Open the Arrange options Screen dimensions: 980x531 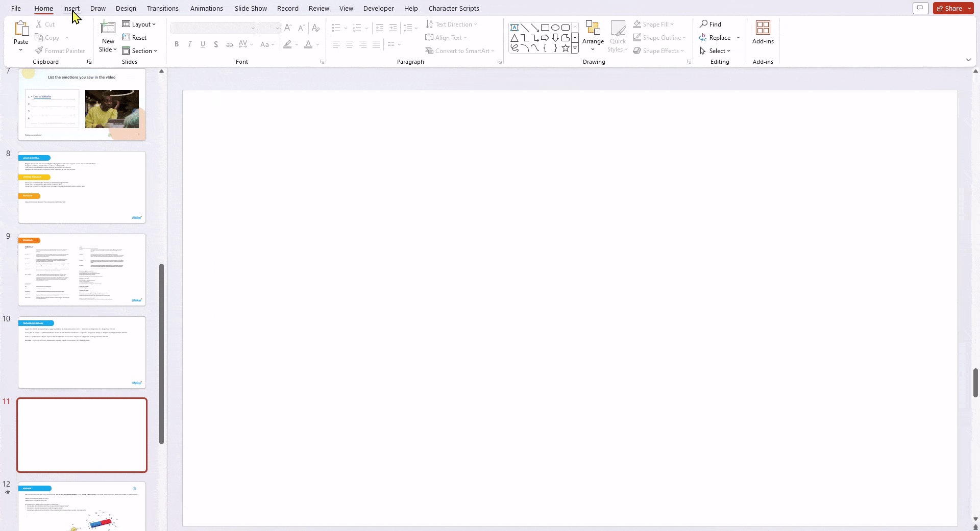pos(593,36)
